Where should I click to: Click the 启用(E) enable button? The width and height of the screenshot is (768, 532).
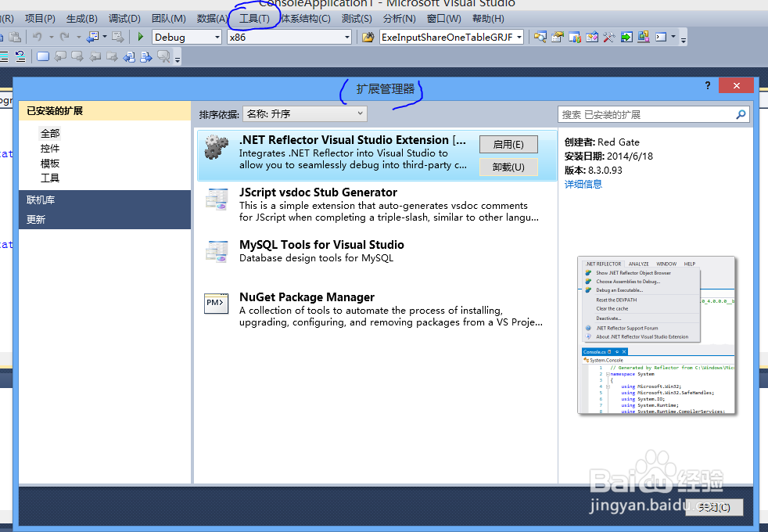pos(508,144)
